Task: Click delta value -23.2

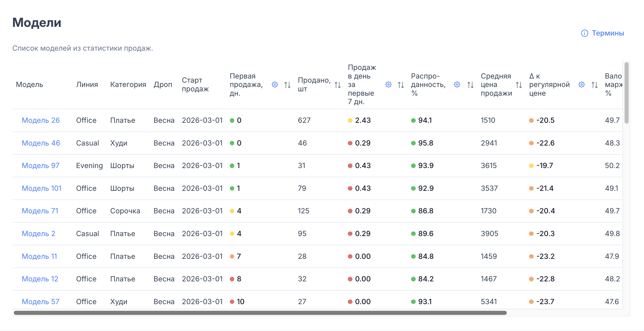Action: click(x=545, y=256)
